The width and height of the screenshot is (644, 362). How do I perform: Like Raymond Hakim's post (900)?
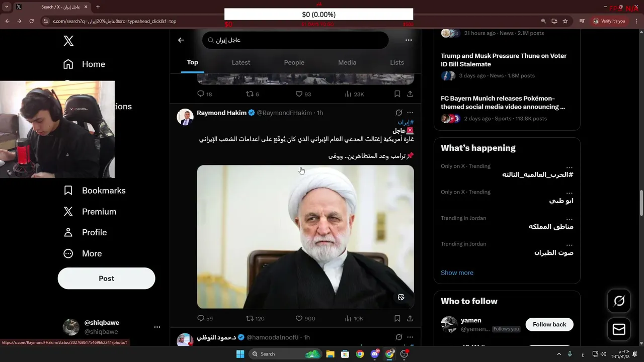(x=305, y=318)
